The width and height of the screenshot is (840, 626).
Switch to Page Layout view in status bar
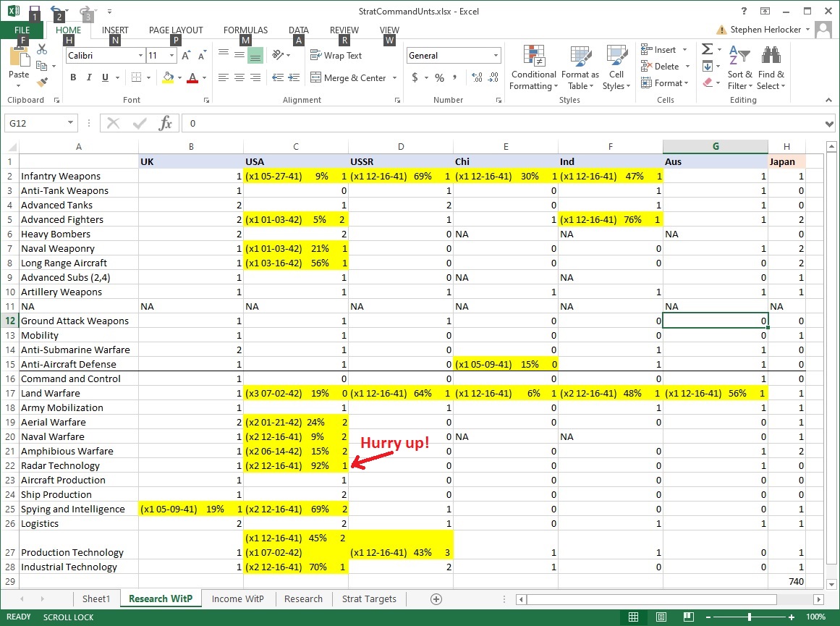pyautogui.click(x=661, y=617)
